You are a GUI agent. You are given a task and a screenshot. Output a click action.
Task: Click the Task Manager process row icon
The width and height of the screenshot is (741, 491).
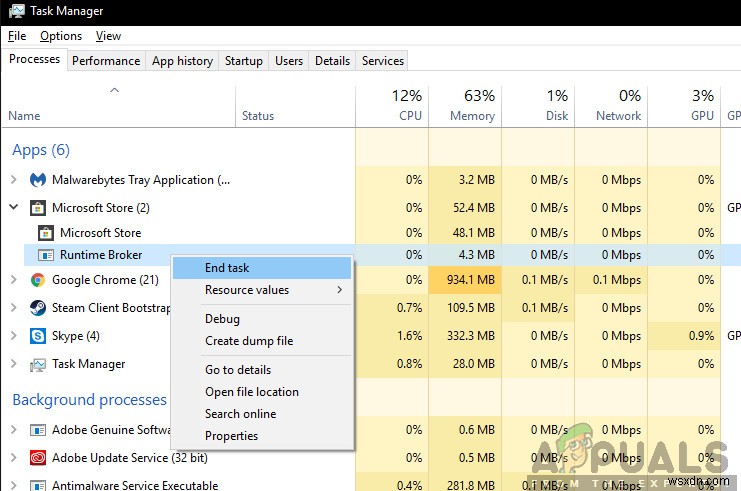point(38,364)
